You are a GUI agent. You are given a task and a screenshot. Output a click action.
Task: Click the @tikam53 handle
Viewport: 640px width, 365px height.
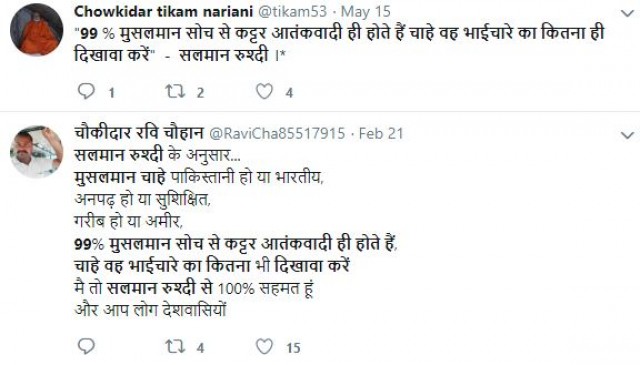293,11
